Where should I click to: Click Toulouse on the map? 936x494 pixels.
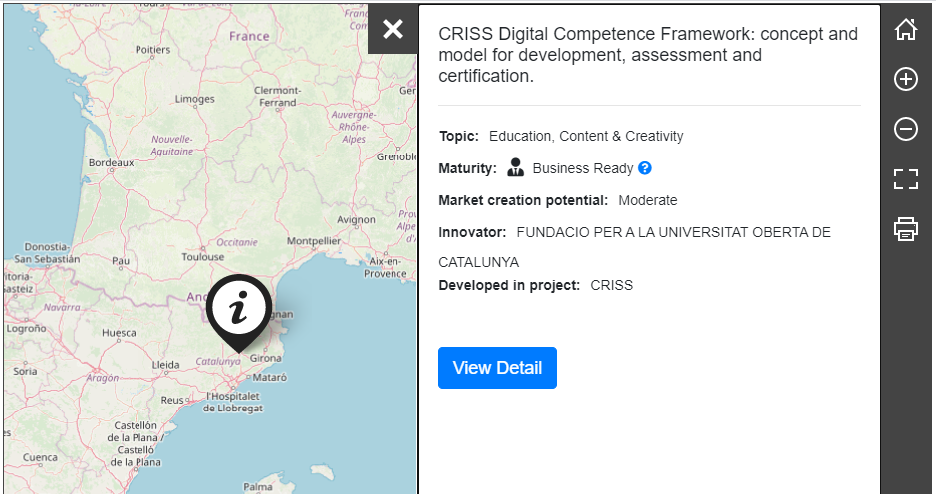203,256
